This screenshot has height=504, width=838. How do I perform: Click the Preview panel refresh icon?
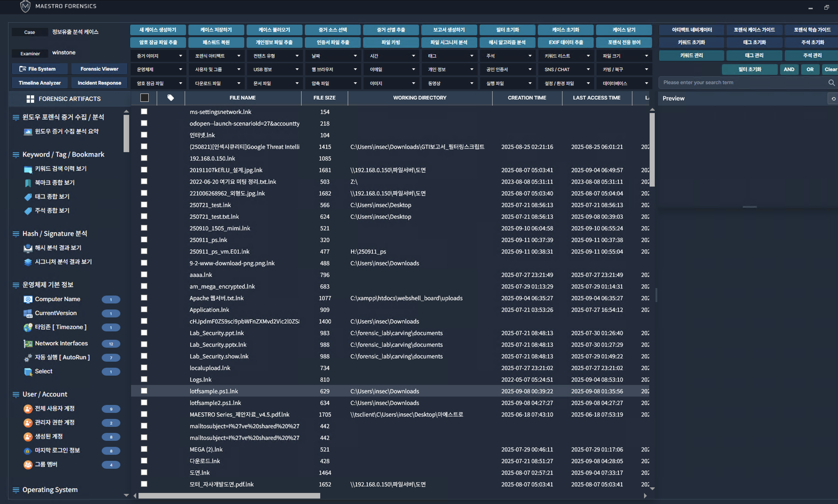pos(833,99)
